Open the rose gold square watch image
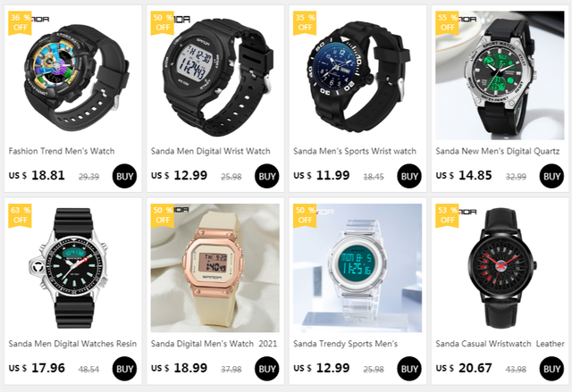Viewport: 572px width, 392px height. (215, 268)
